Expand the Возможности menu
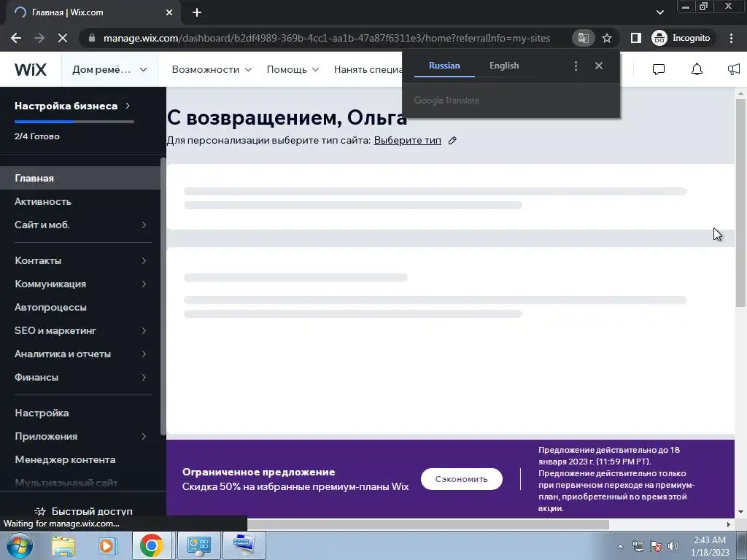Image resolution: width=747 pixels, height=560 pixels. (x=212, y=69)
